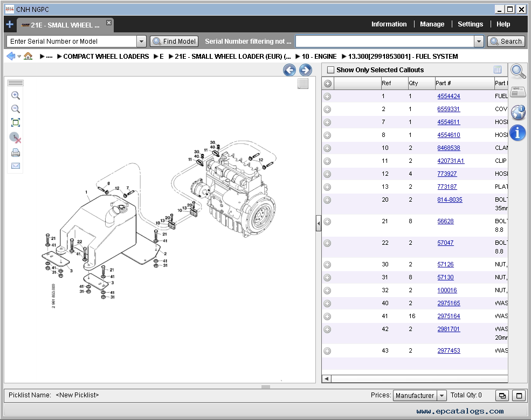Image resolution: width=531 pixels, height=420 pixels.
Task: Click the horizontal scrollbar left arrow
Action: (x=327, y=378)
